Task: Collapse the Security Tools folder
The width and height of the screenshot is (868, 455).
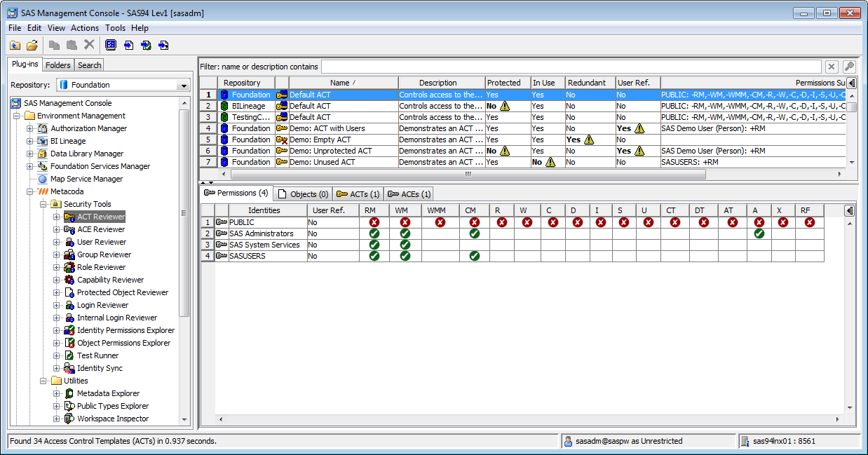Action: click(43, 204)
